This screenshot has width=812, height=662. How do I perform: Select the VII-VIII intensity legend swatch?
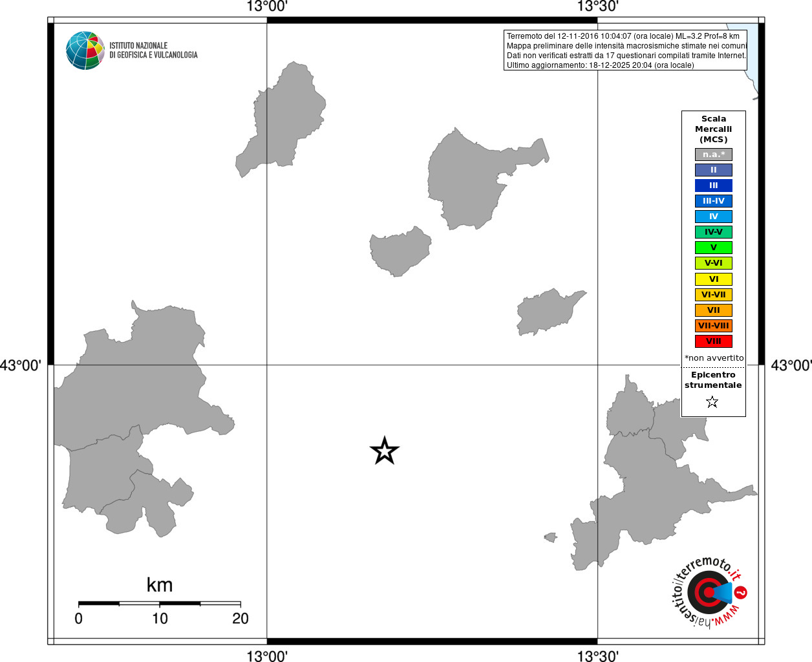click(x=714, y=326)
